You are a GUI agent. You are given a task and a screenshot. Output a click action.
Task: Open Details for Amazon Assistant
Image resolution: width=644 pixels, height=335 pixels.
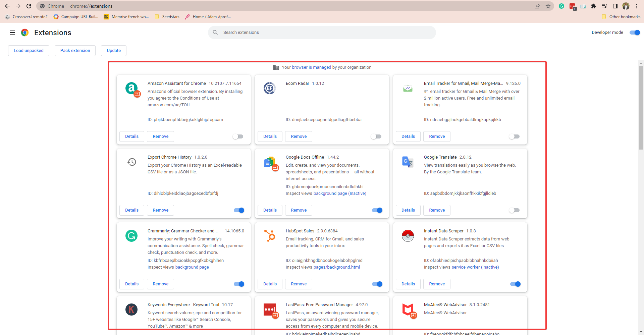(x=132, y=136)
